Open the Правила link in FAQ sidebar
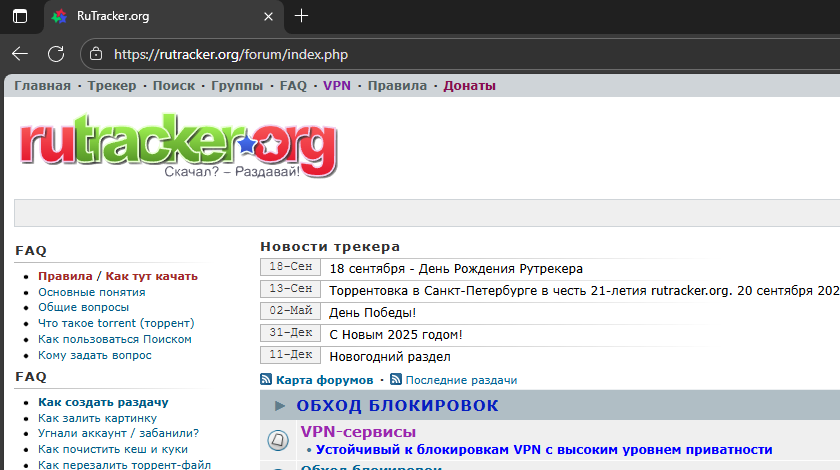This screenshot has height=470, width=840. pyautogui.click(x=65, y=276)
